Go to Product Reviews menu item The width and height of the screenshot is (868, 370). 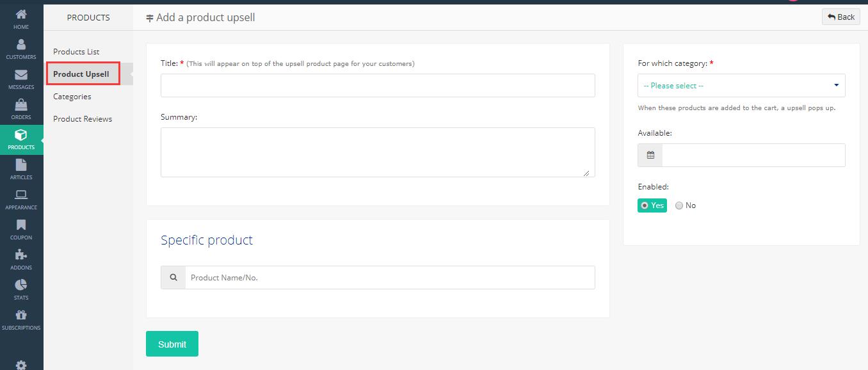(x=83, y=119)
